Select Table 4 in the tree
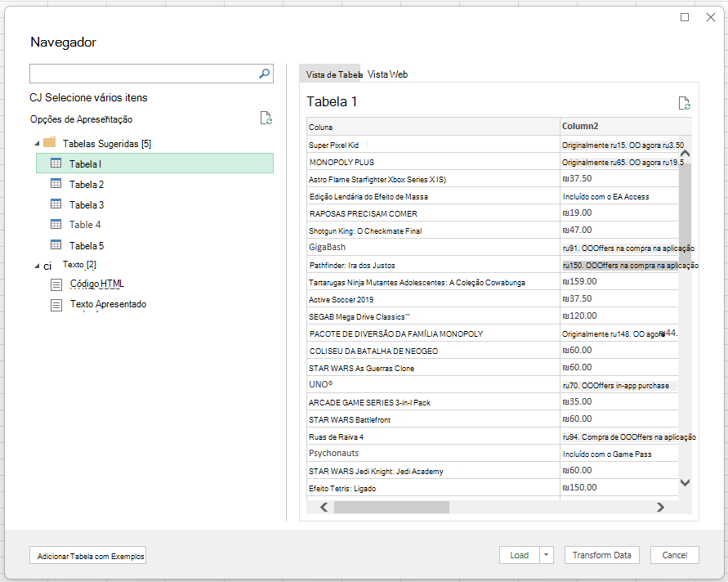Screen dimensions: 728x582 coord(85,225)
